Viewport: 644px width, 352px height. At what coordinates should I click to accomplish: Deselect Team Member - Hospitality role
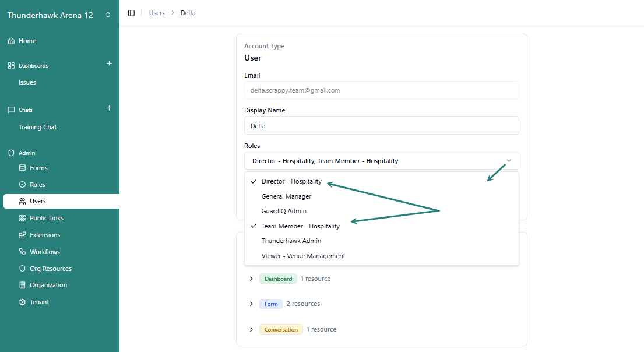point(300,226)
